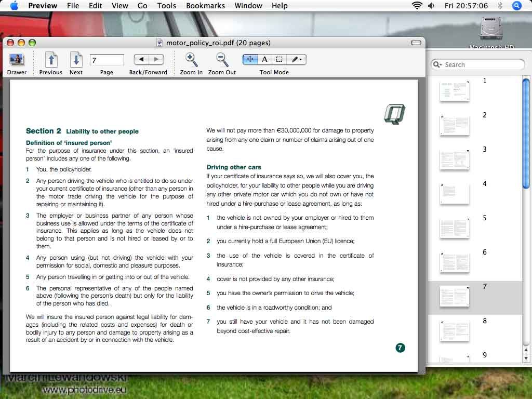This screenshot has height=399, width=532.
Task: Enable rectangular Select tool mode
Action: pos(279,59)
